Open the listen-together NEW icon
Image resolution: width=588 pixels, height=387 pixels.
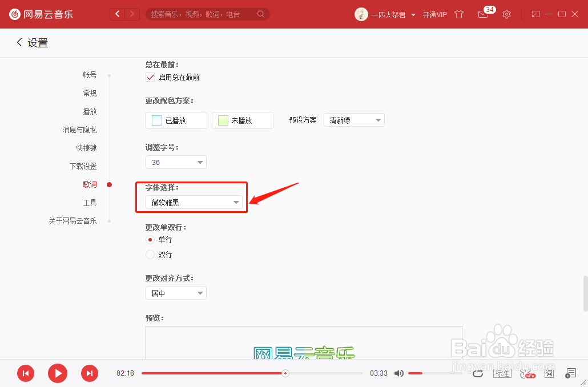[527, 373]
